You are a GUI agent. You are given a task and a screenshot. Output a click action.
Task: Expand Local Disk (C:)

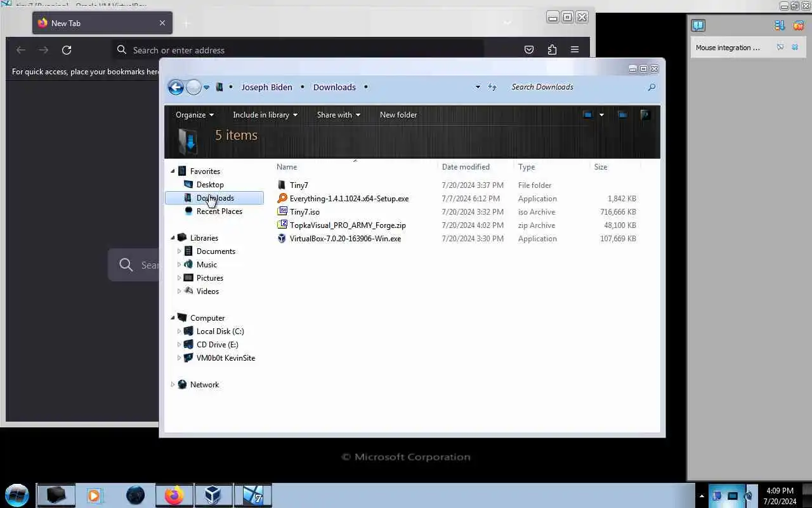tap(179, 331)
